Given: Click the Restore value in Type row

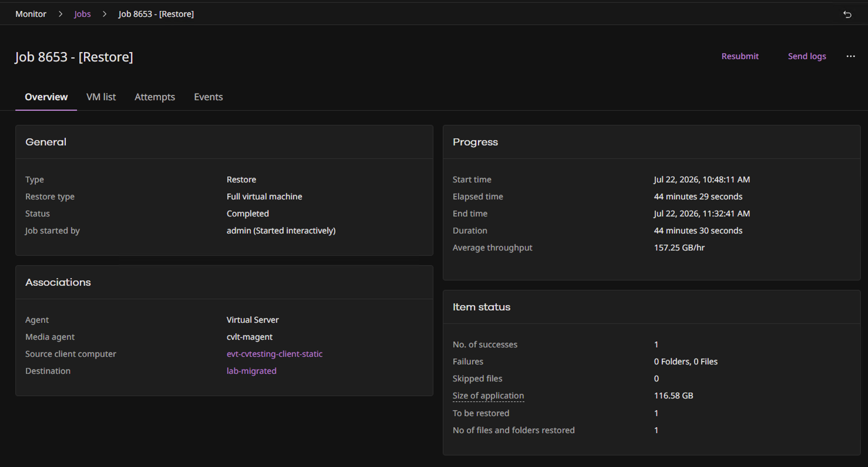Looking at the screenshot, I should (x=241, y=179).
